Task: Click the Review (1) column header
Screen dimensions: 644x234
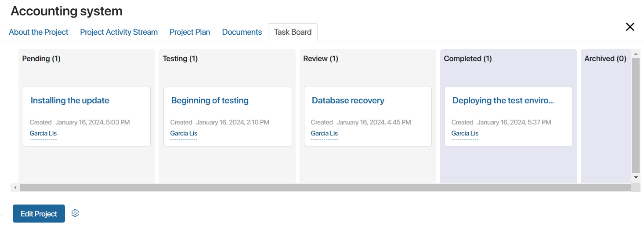Action: click(x=321, y=58)
